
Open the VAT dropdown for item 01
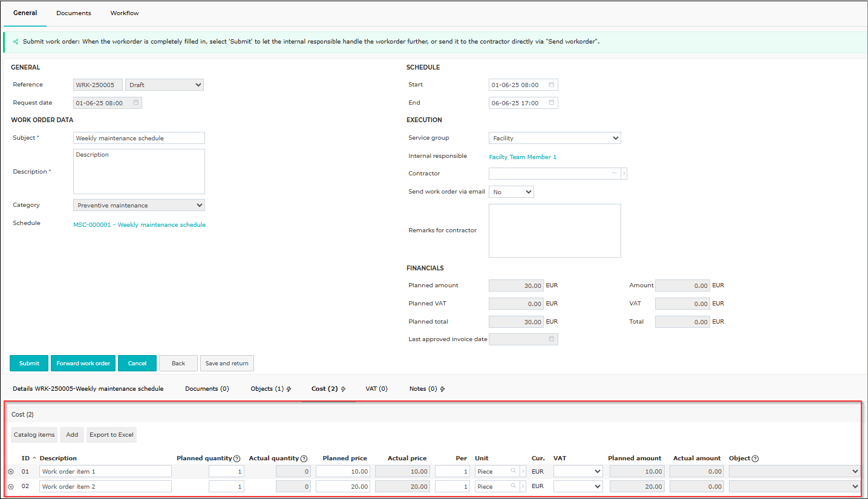(578, 471)
